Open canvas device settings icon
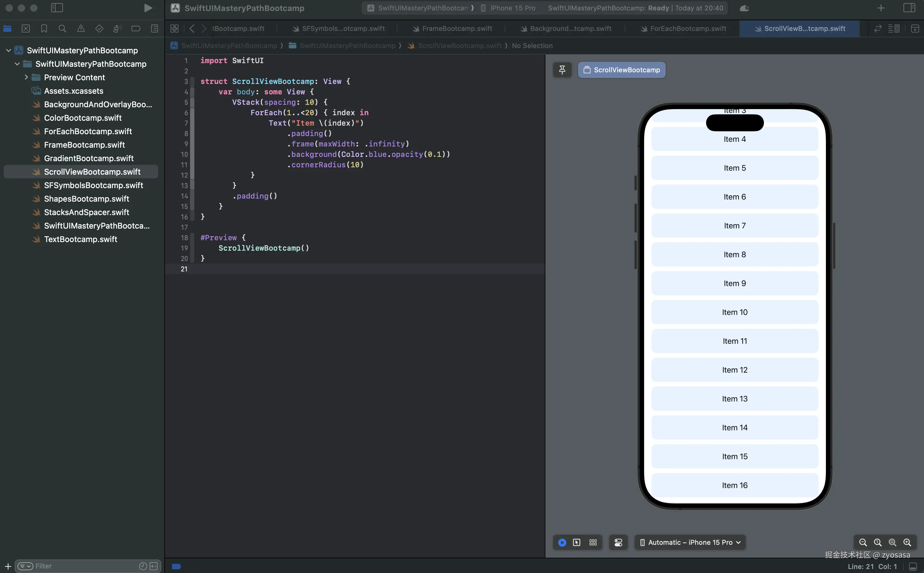924x573 pixels. (618, 542)
